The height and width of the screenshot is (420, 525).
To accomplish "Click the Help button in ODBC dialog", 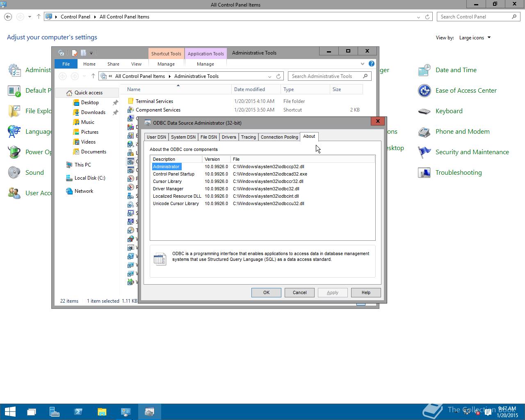I will pos(366,292).
